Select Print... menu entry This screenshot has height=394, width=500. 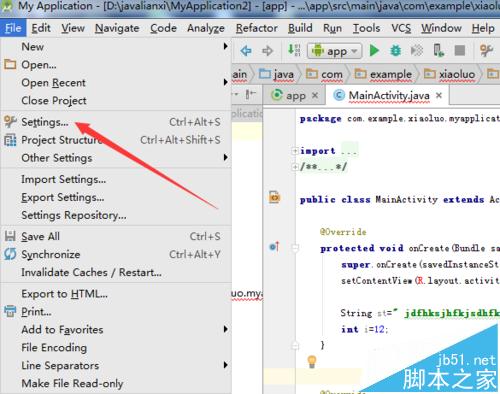pyautogui.click(x=116, y=312)
